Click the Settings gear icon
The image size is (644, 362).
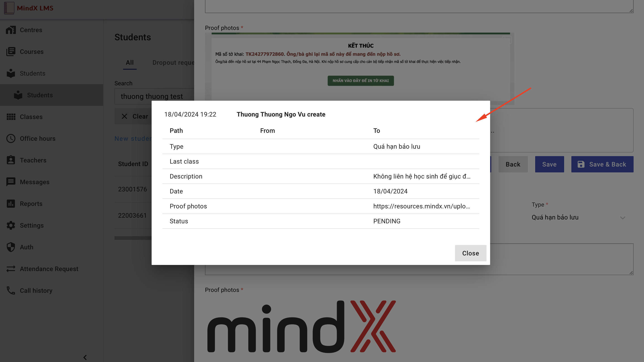pyautogui.click(x=11, y=226)
